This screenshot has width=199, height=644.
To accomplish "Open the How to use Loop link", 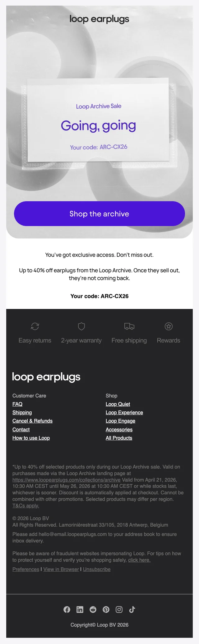I will click(31, 438).
